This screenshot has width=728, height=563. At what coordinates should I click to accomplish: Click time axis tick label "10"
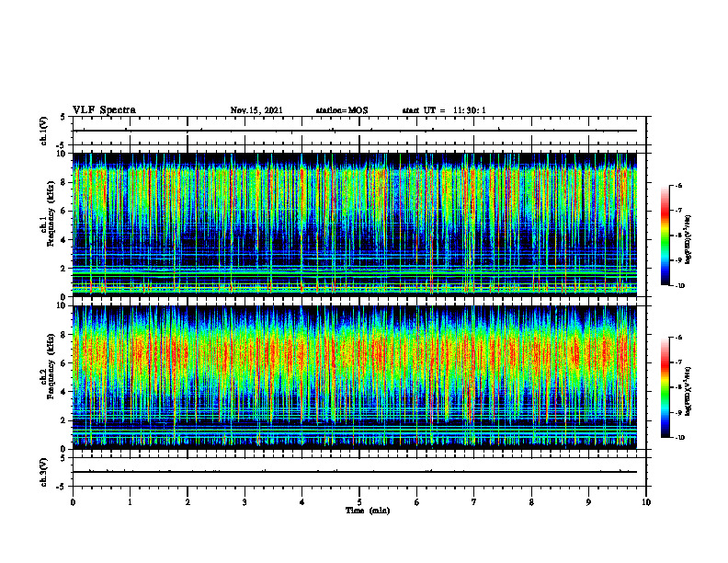[x=646, y=502]
